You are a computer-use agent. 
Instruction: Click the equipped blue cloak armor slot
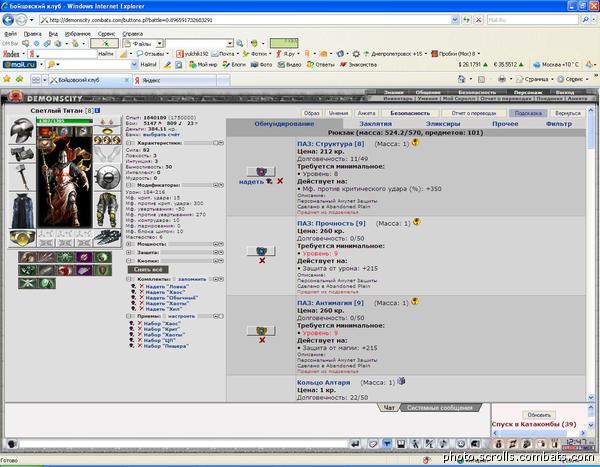pyautogui.click(x=22, y=211)
